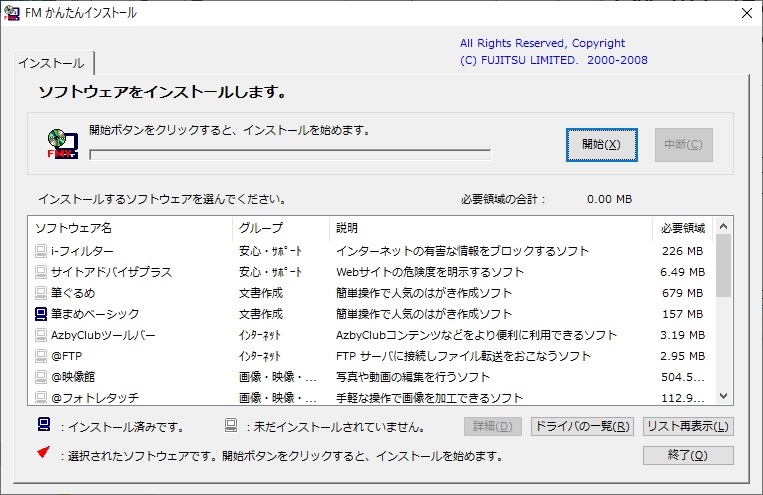Select the 筆ぐるめ entry
Screen dimensions: 763x495
[73, 293]
